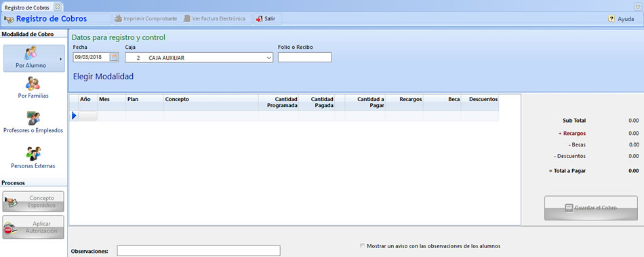Click the empty Año cell in first row
The width and height of the screenshot is (644, 257).
[x=88, y=116]
